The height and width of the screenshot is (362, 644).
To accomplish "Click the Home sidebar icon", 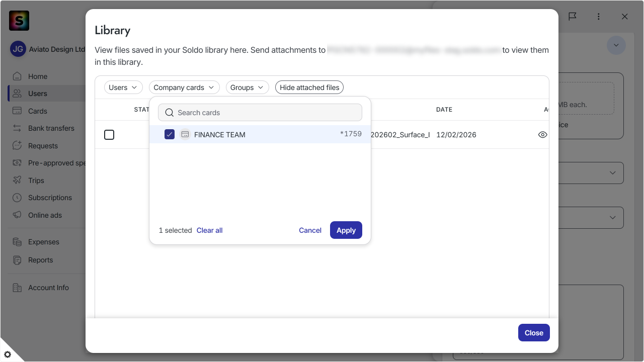I will (x=17, y=76).
